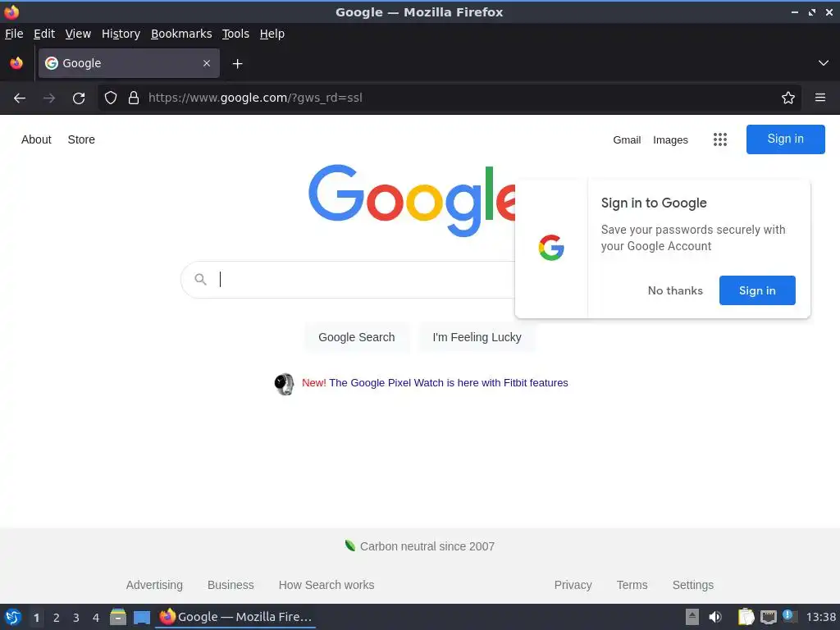Open the Terms footer link
The height and width of the screenshot is (630, 840).
point(632,585)
